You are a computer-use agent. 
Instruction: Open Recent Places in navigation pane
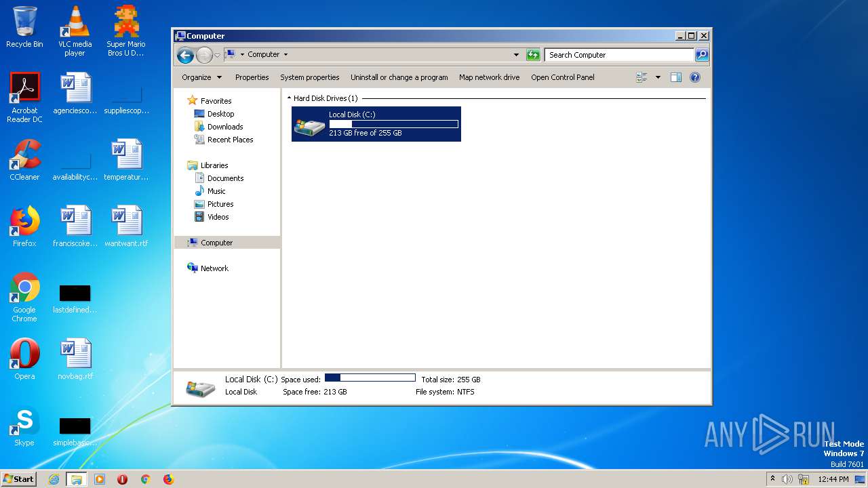(230, 140)
